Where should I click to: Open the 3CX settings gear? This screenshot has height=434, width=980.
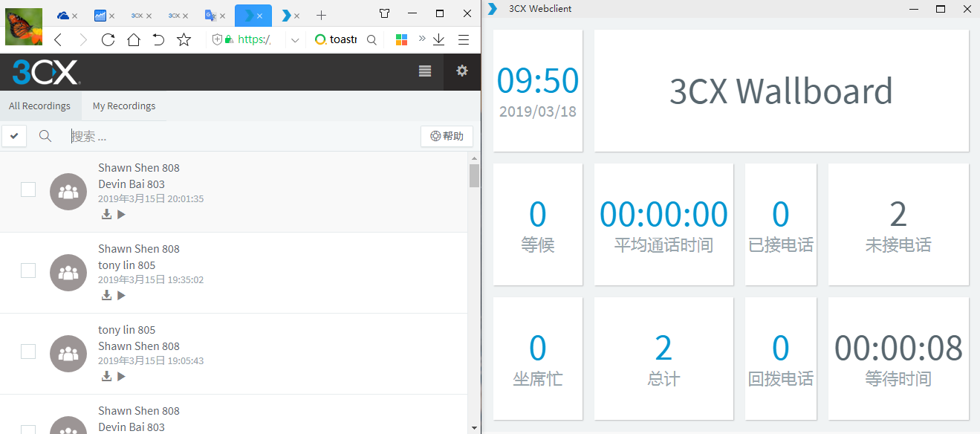(462, 71)
